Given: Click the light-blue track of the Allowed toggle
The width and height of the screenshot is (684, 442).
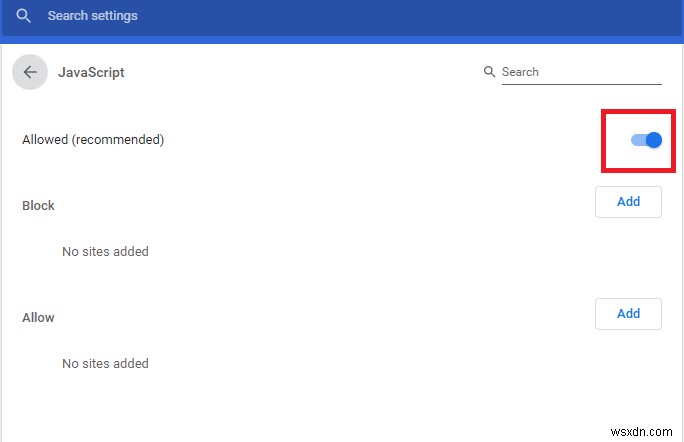Looking at the screenshot, I should (x=637, y=140).
